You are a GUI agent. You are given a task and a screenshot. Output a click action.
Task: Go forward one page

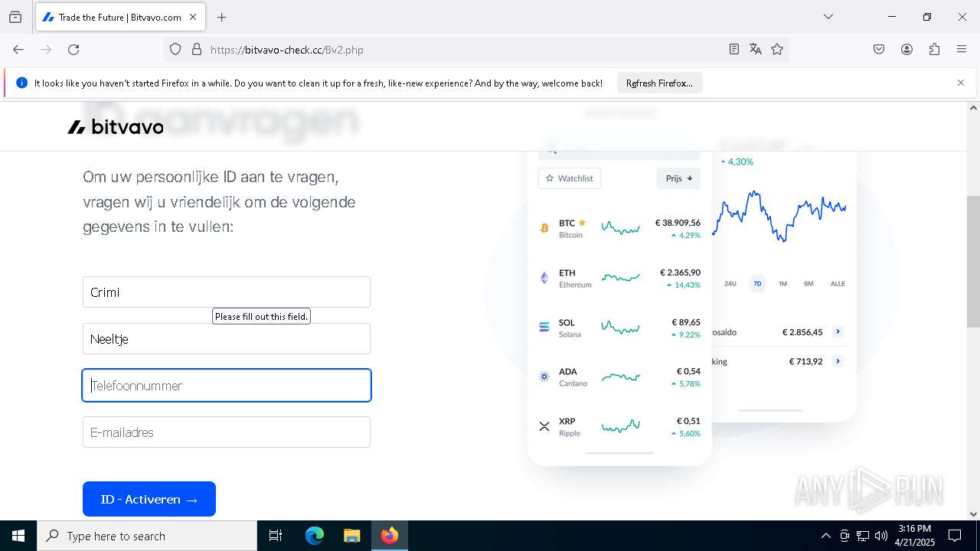click(x=46, y=50)
